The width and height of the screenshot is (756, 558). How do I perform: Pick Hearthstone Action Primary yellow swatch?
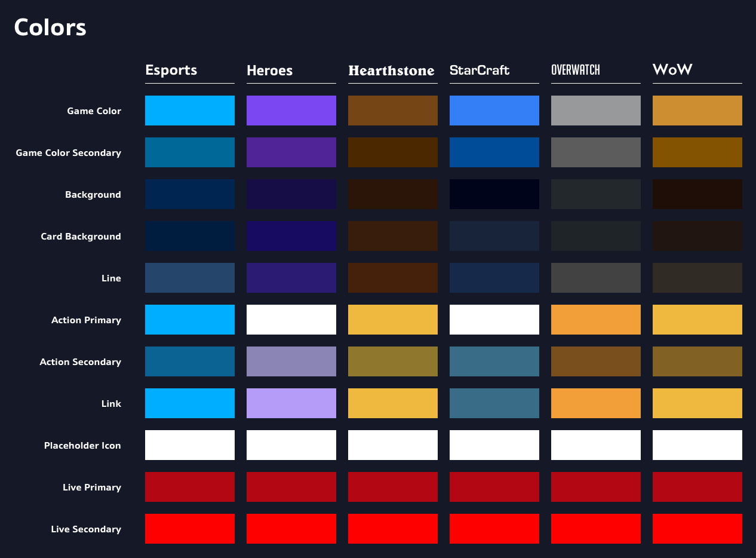point(393,320)
